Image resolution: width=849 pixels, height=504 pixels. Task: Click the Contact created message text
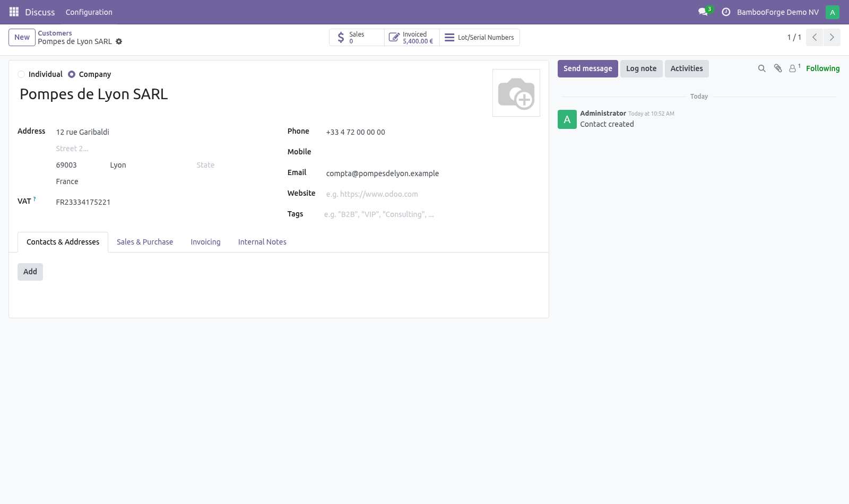(x=607, y=124)
